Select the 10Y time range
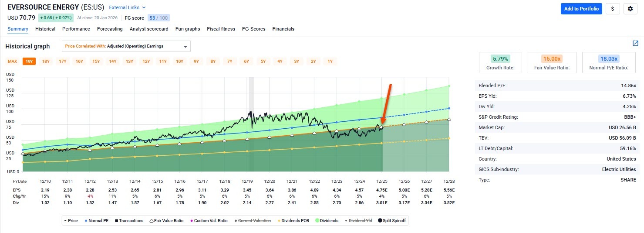Screen dimensions: 644x233 179,61
